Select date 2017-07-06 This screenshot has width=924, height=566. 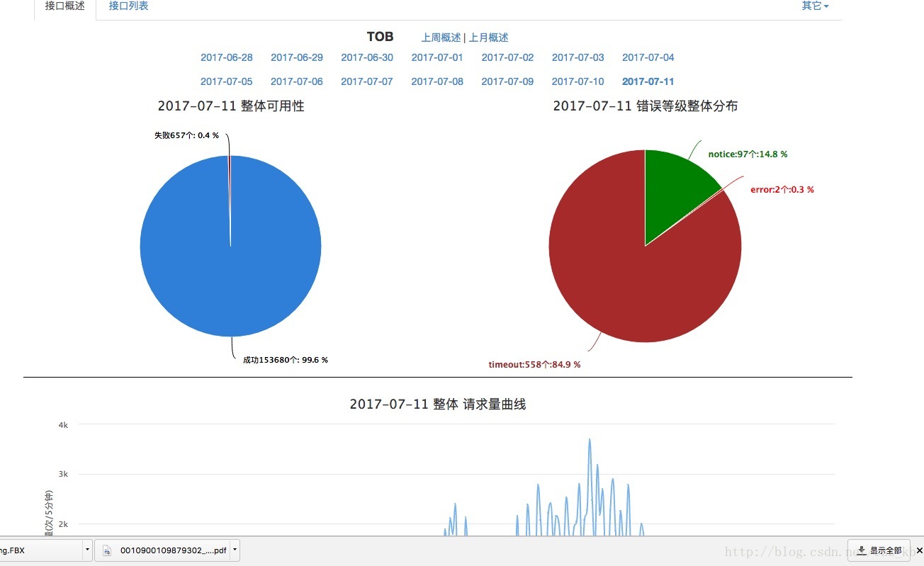(x=297, y=81)
